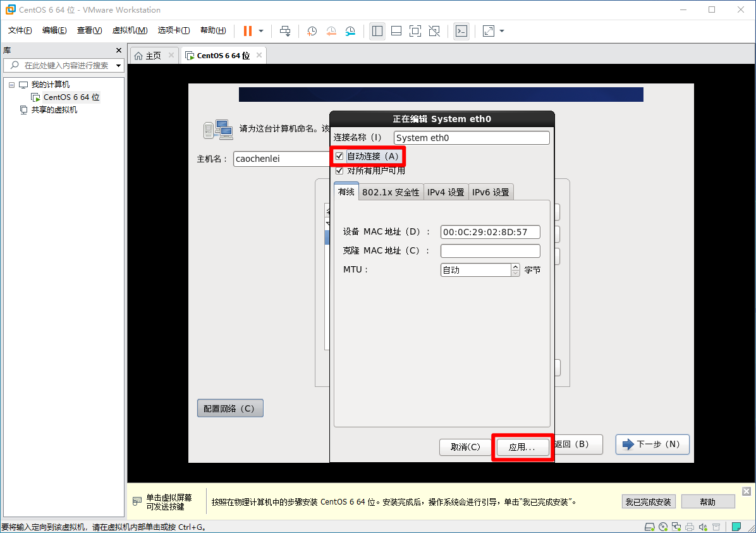Open the 文件(F) menu
The image size is (756, 533).
tap(20, 30)
